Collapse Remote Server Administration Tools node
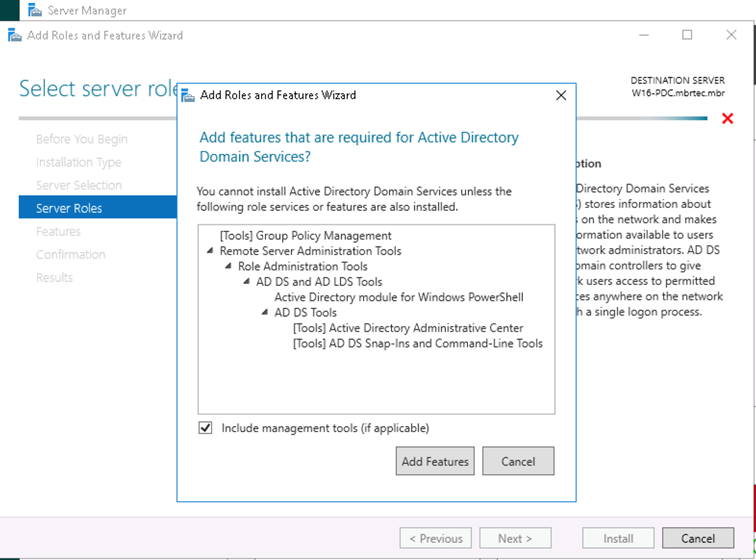Screen dimensions: 756x560 point(210,251)
